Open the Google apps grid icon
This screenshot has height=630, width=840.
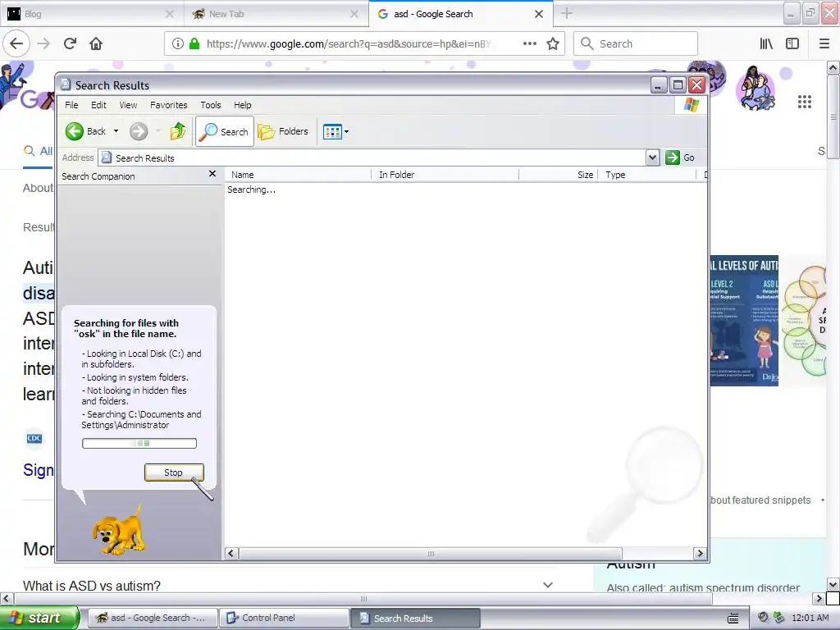(x=805, y=102)
